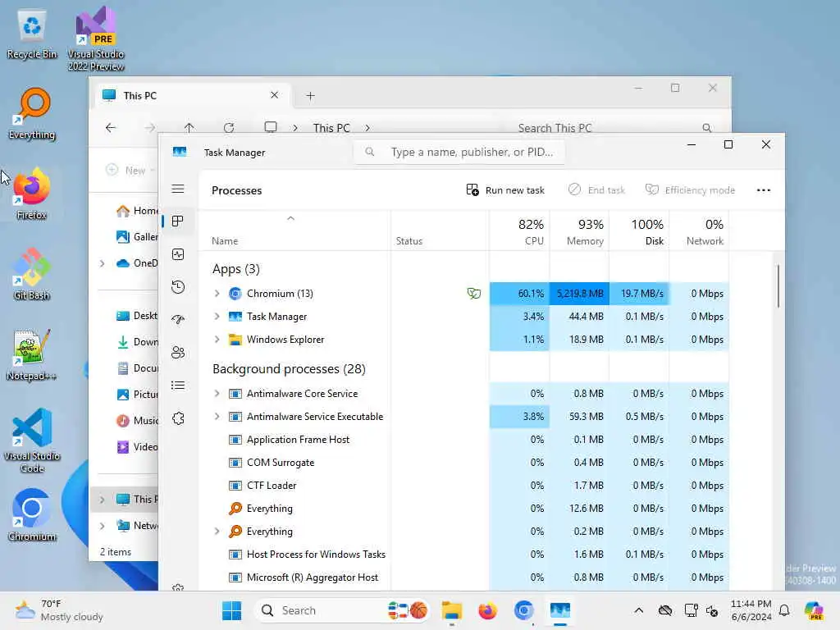Click Chromium's 5,219.8 MB memory cell
The width and height of the screenshot is (840, 630).
(x=579, y=294)
